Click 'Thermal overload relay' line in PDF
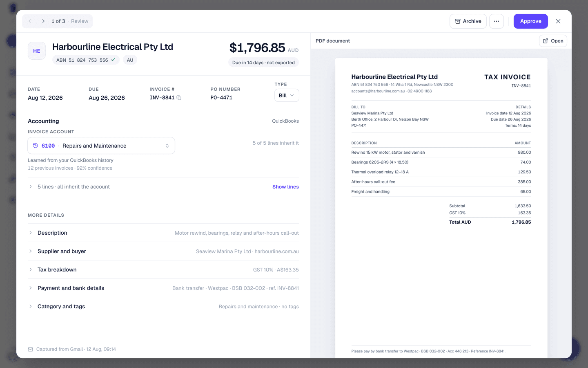The image size is (588, 368). [441, 172]
